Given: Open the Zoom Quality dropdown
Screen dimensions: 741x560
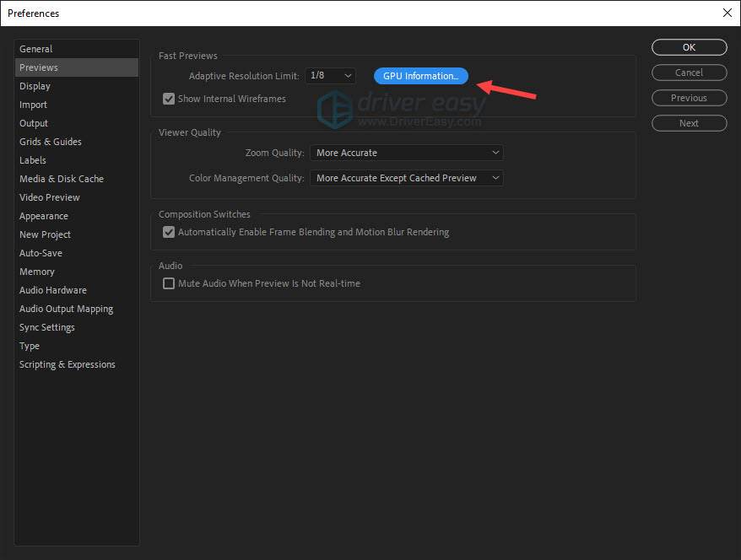Looking at the screenshot, I should [x=406, y=153].
